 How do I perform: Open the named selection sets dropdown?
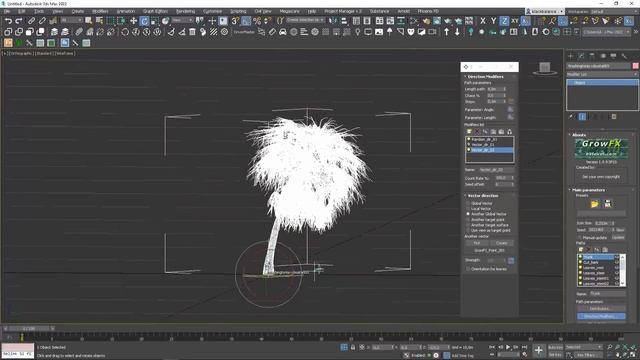click(306, 20)
